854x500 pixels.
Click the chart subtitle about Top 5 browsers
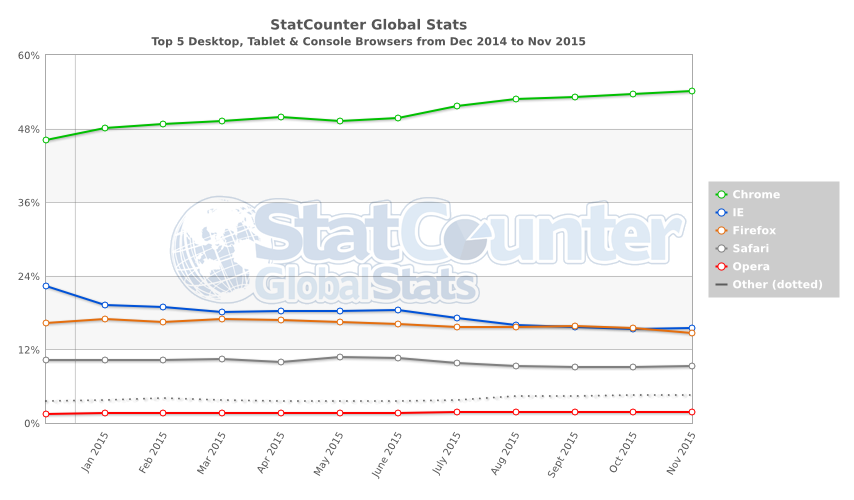point(368,42)
